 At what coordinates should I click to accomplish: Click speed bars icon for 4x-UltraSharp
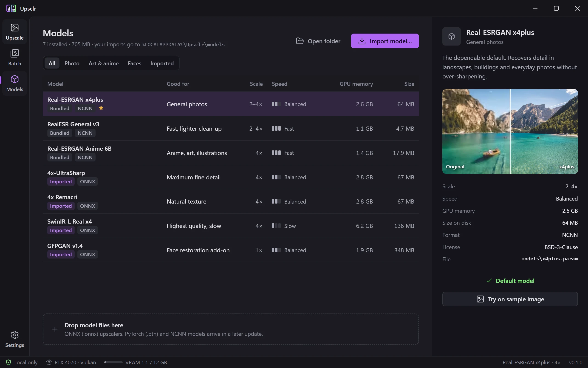point(276,177)
